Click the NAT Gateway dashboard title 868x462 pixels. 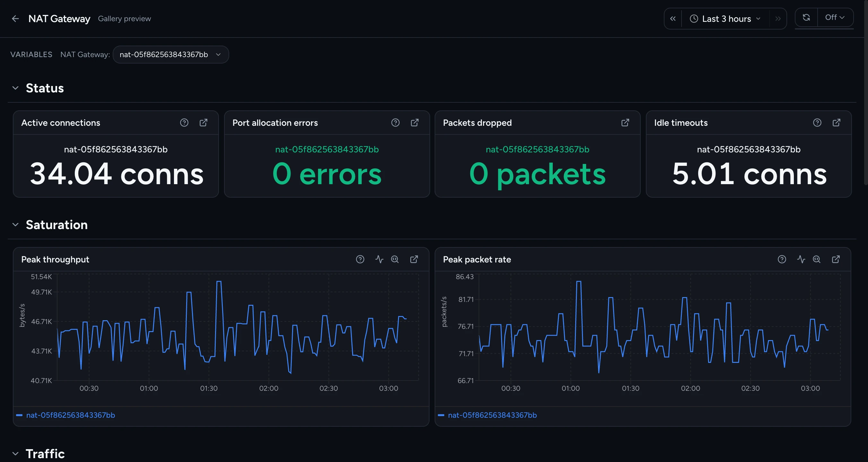tap(59, 19)
